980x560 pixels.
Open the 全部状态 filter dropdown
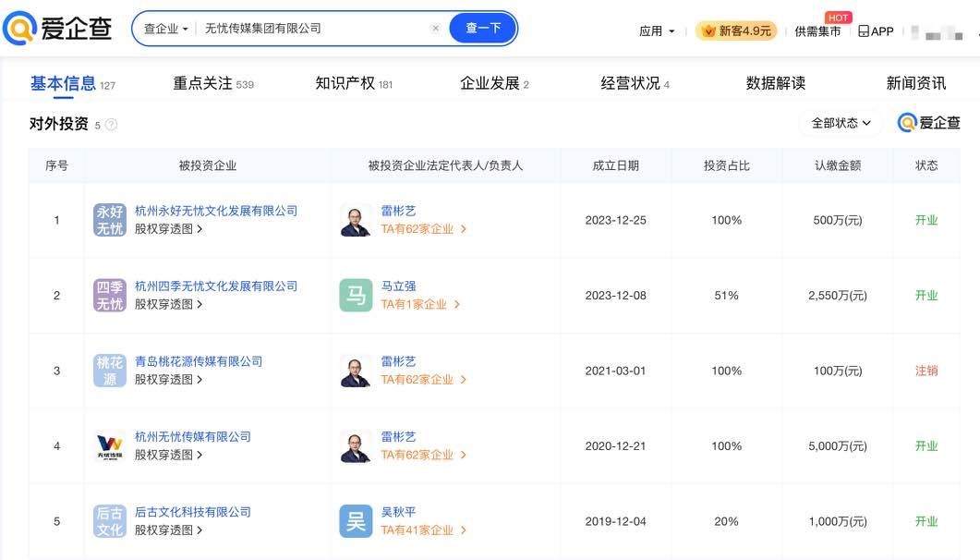841,123
